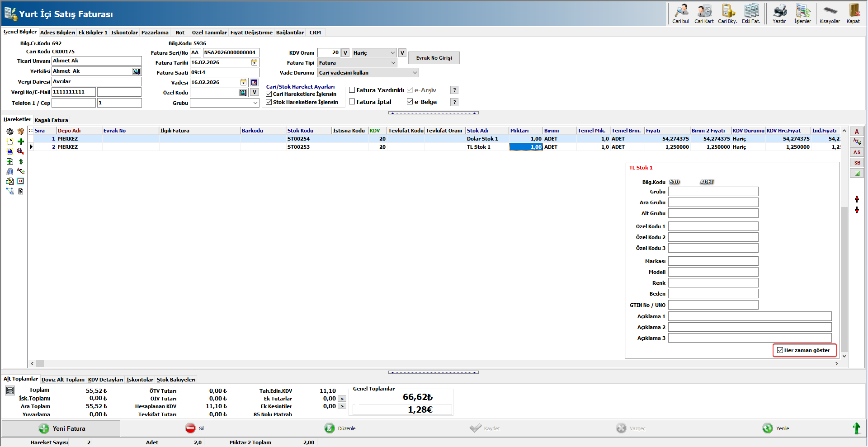Open the KDV Detayları tab
The image size is (868, 447).
click(105, 380)
